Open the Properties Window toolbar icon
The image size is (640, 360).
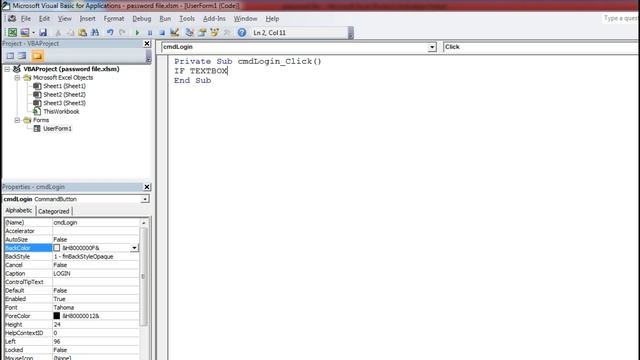click(202, 33)
